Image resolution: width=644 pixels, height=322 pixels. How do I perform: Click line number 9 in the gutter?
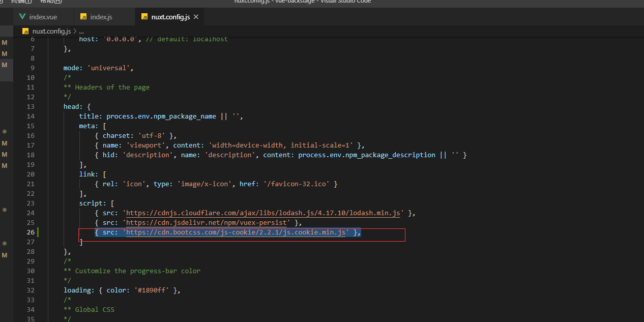coord(32,68)
